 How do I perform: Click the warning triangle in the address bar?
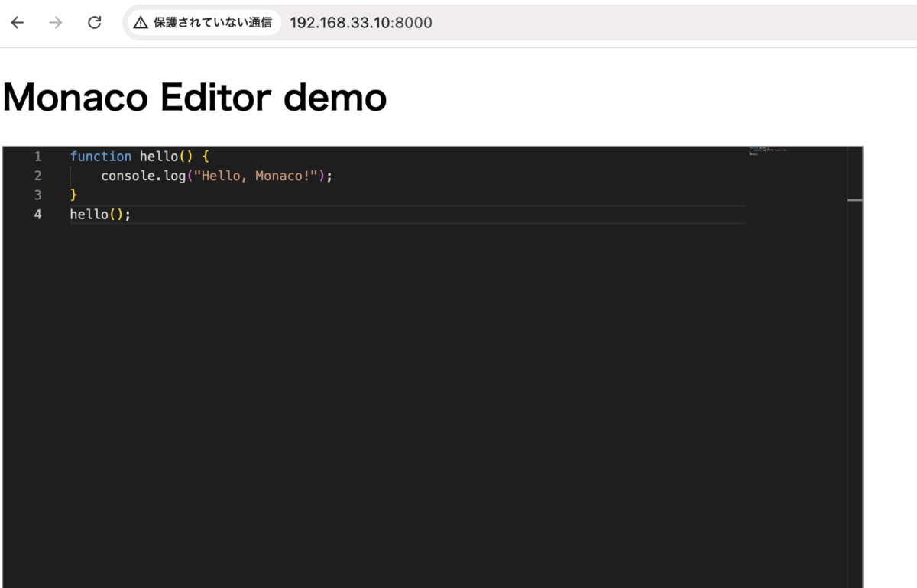[141, 22]
